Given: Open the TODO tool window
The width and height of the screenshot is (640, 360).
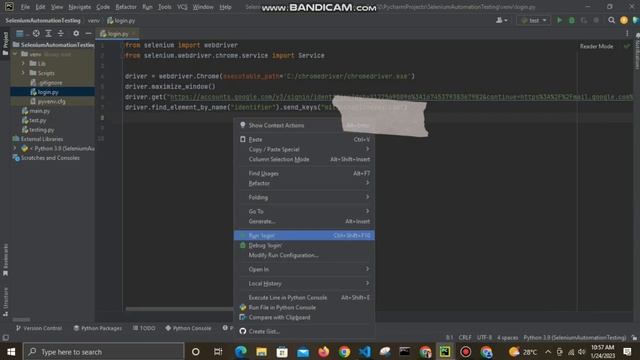Looking at the screenshot, I should click(144, 328).
